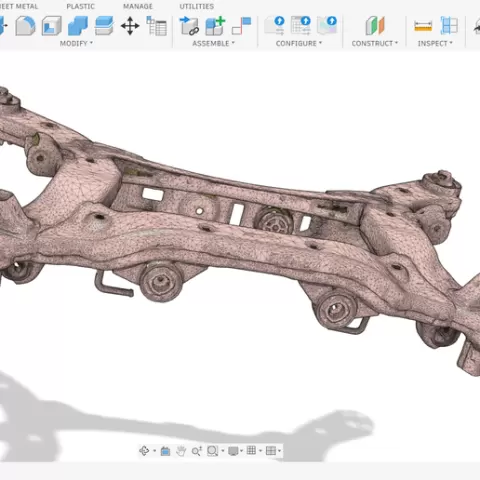Open the Display Settings dropdown arrow

pyautogui.click(x=242, y=451)
